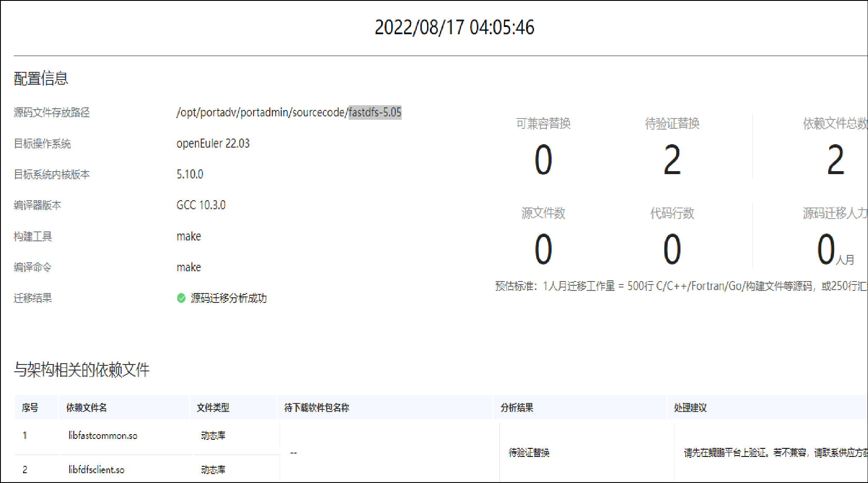Click the 代码行数 statistic label
Image resolution: width=868 pixels, height=483 pixels.
click(x=672, y=213)
